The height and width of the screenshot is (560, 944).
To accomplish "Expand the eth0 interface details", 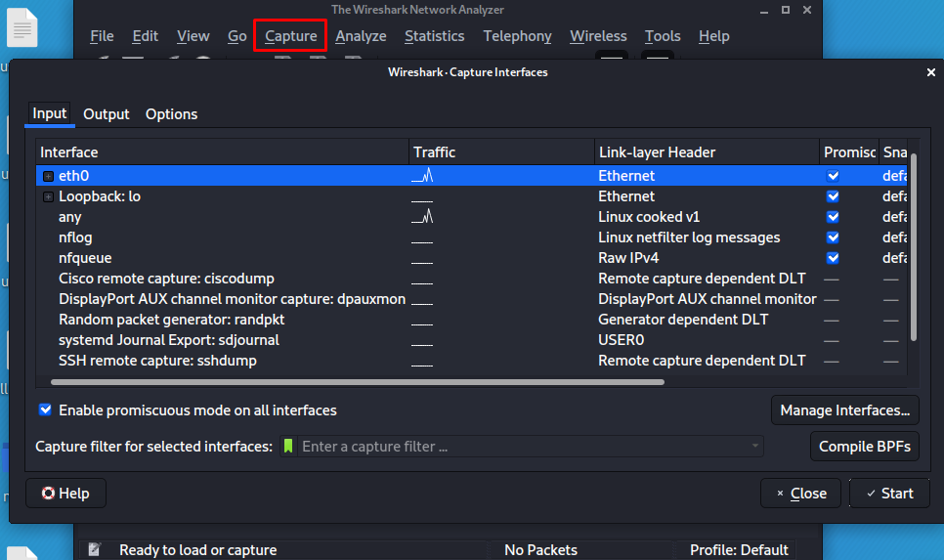I will tap(49, 176).
